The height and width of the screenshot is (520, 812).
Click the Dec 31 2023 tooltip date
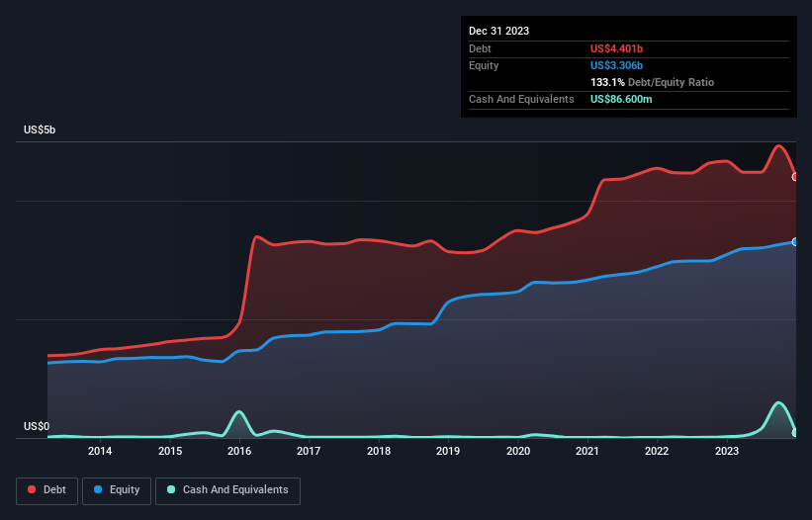(x=498, y=31)
